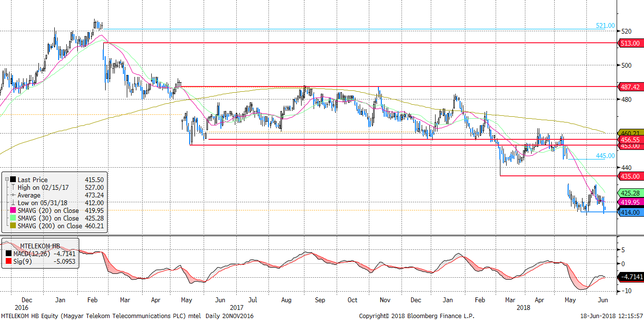The image size is (644, 320).
Task: Click the Nov month label on time axis
Action: (x=386, y=300)
